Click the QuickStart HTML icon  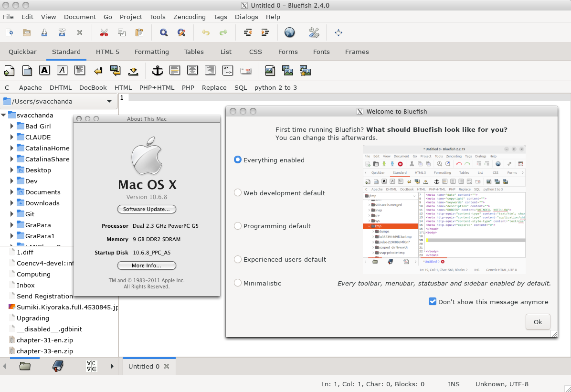coord(10,71)
